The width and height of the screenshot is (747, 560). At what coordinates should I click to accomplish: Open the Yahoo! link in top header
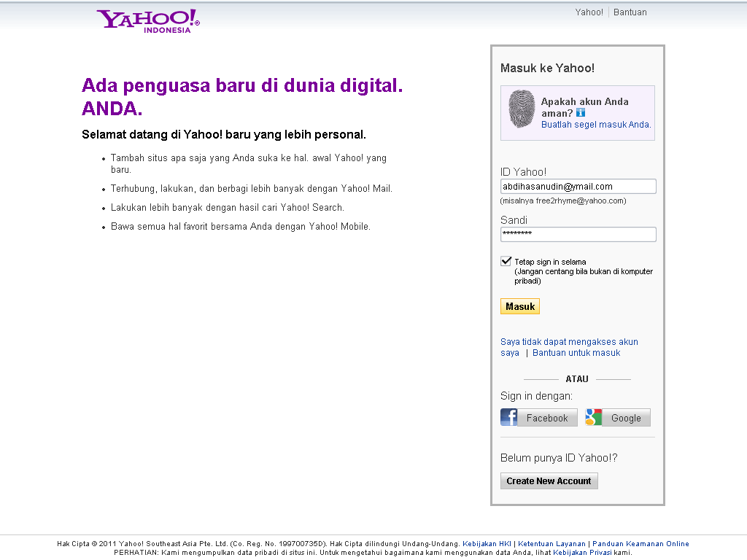pos(589,12)
